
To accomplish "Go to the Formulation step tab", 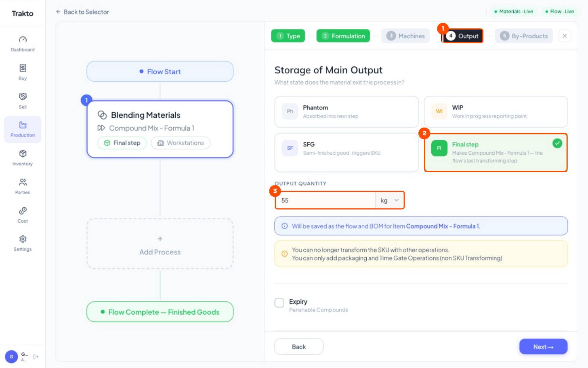I will pyautogui.click(x=343, y=36).
